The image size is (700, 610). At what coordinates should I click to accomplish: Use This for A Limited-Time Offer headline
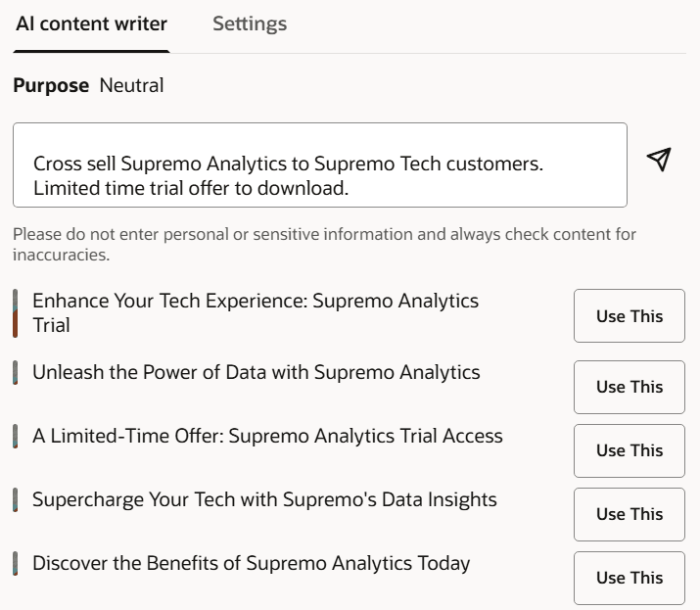tap(629, 450)
